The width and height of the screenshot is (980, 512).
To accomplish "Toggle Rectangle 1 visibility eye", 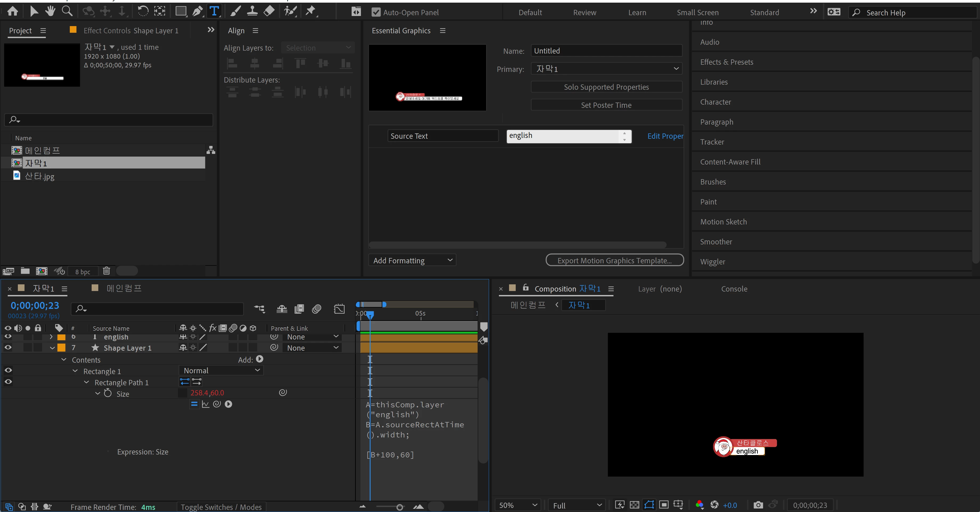I will tap(8, 371).
